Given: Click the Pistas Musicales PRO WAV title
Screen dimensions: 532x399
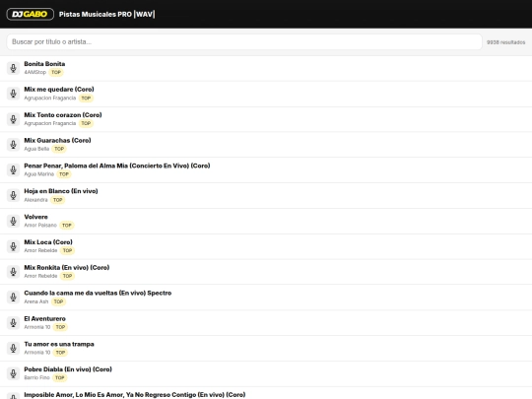Looking at the screenshot, I should [106, 14].
